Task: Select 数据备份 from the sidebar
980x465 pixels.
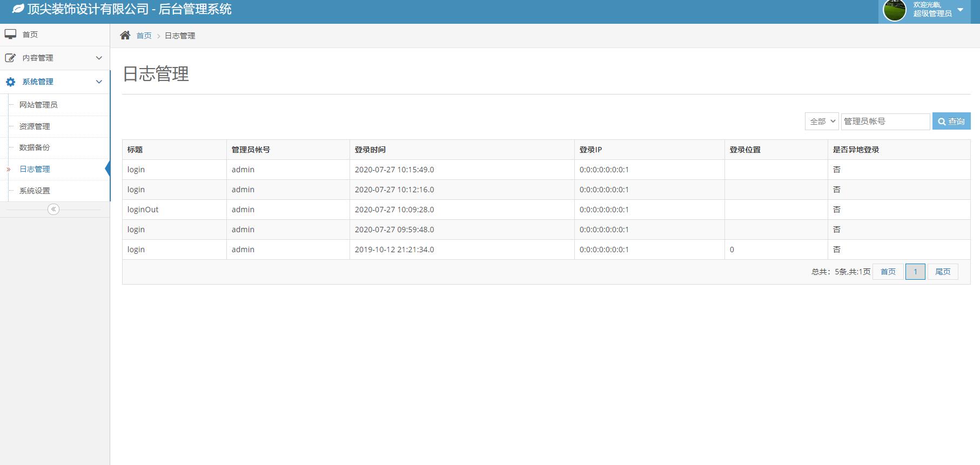Action: 35,147
